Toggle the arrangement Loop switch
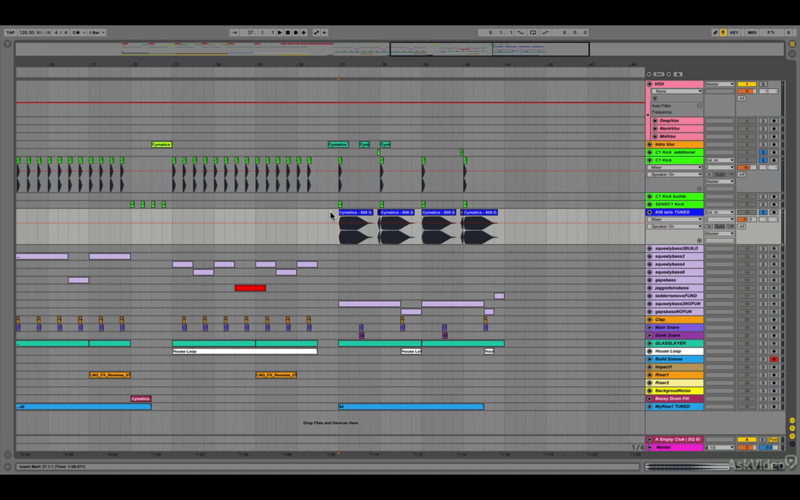The height and width of the screenshot is (500, 800). tap(533, 33)
